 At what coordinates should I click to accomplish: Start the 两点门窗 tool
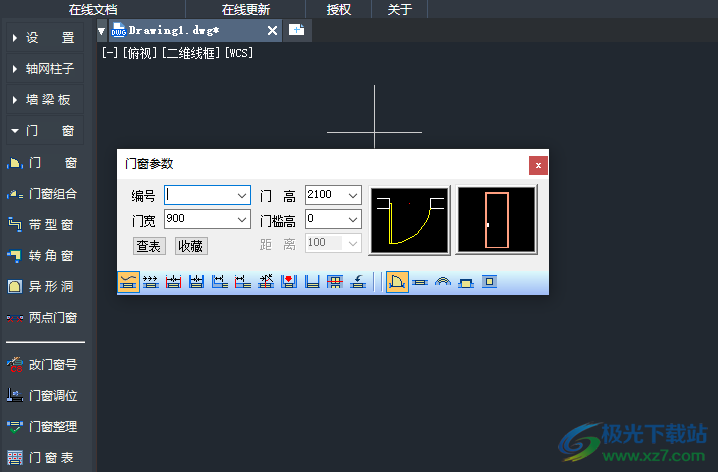tap(42, 318)
